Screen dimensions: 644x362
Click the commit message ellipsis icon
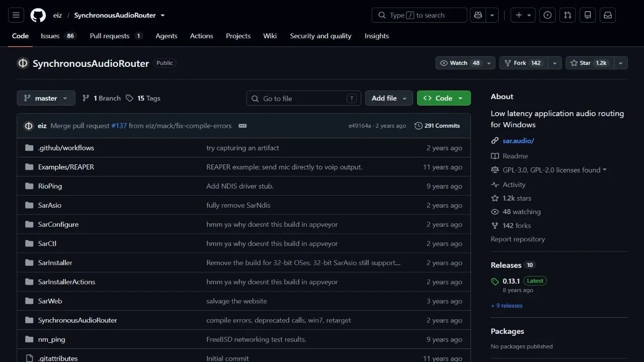[243, 126]
